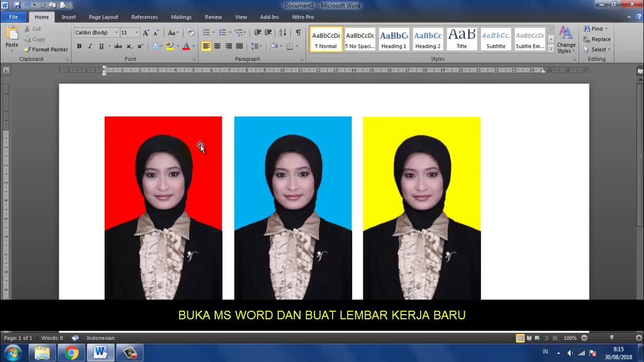
Task: Switch to References tab
Action: pyautogui.click(x=144, y=17)
